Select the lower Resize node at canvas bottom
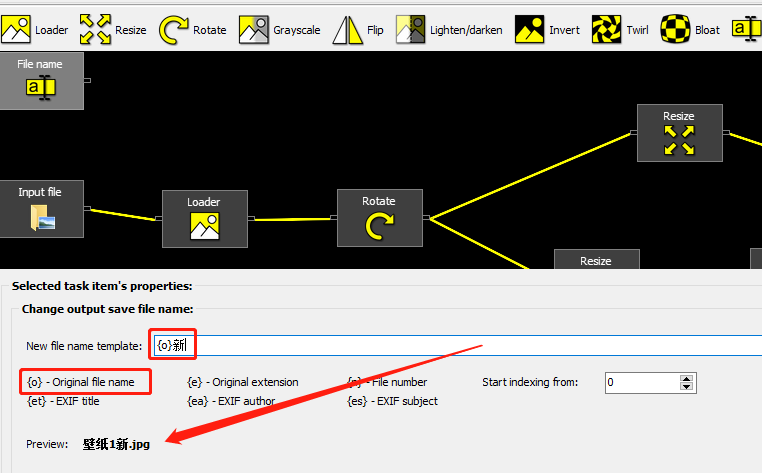The width and height of the screenshot is (767, 473). [x=597, y=259]
